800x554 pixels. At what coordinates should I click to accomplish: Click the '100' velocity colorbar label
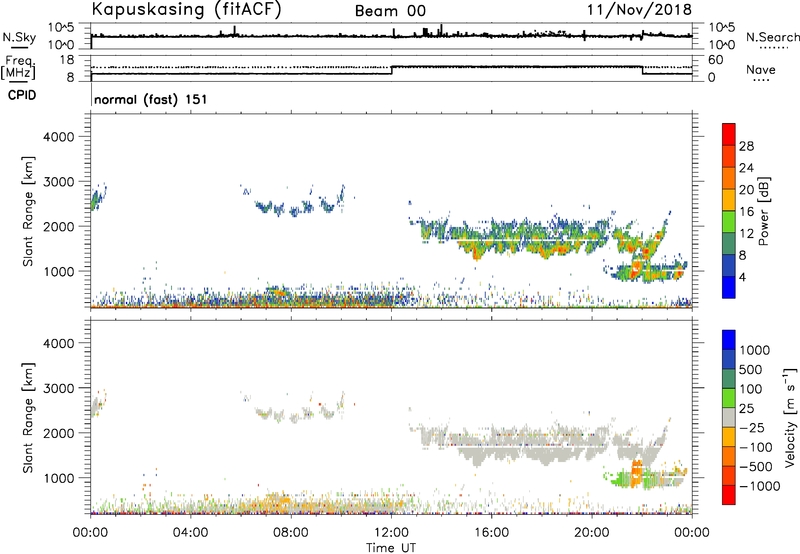[x=751, y=389]
